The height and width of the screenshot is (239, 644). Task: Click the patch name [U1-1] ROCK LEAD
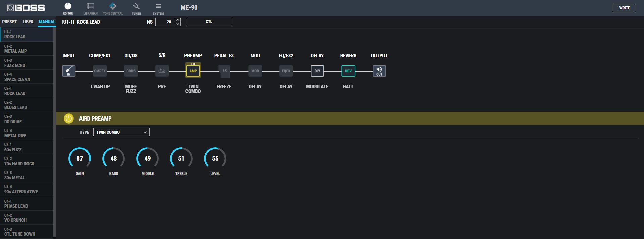(81, 22)
